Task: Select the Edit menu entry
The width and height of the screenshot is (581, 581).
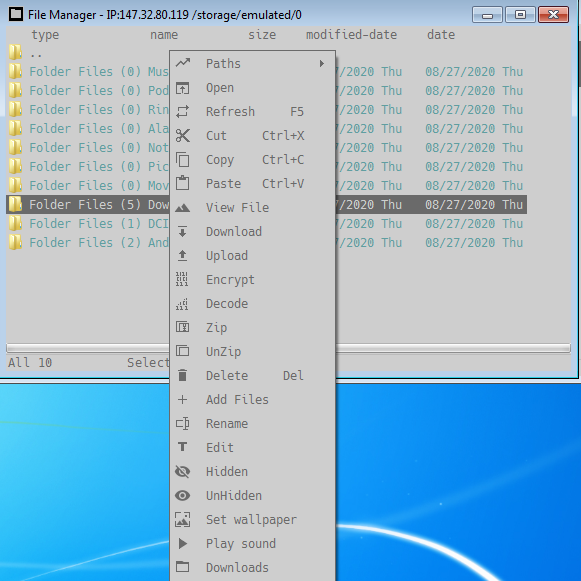Action: coord(253,447)
